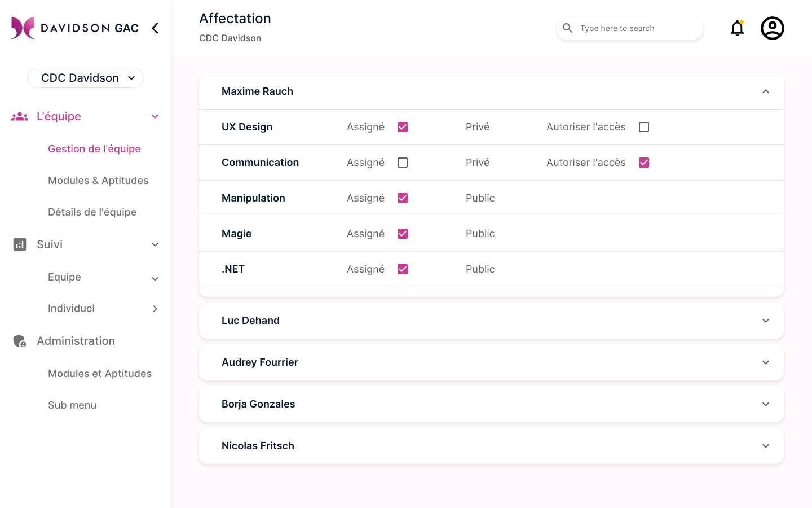Uncheck Assigné for the .NET module

click(x=403, y=269)
